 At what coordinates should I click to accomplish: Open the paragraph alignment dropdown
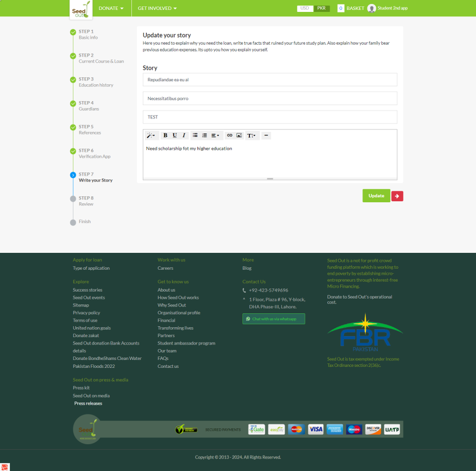[x=216, y=135]
